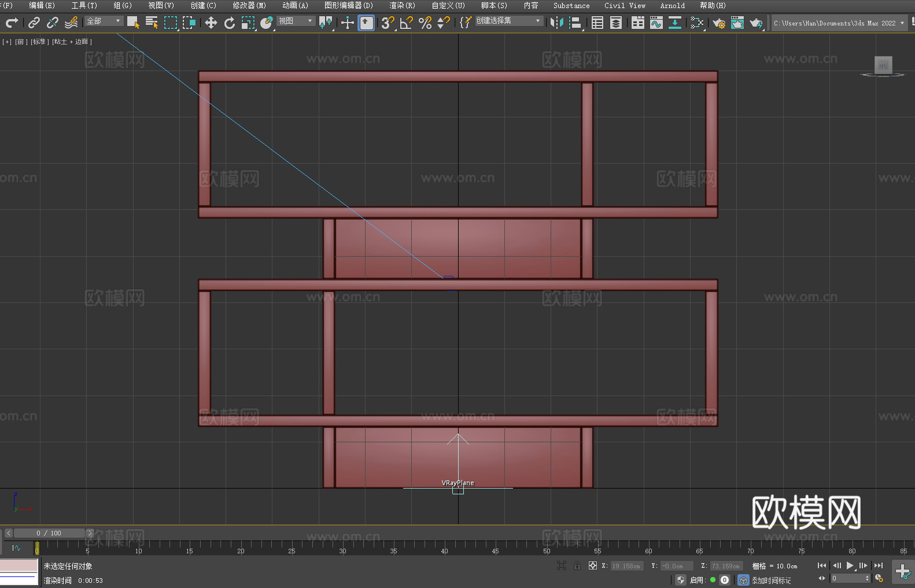Click time slider left arrow
Image resolution: width=915 pixels, height=588 pixels.
8,533
